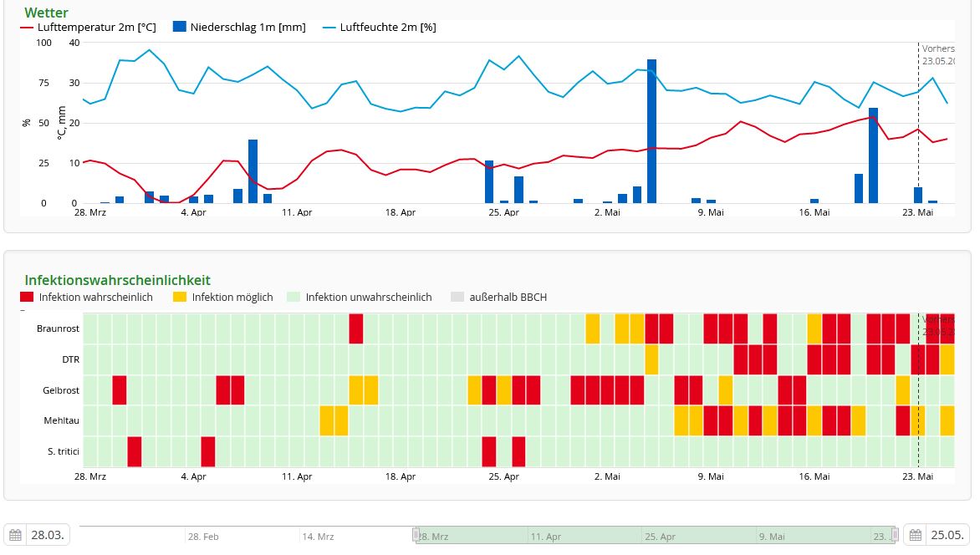Click the red 'Infektion wahrscheinlich' legend square
980x555 pixels.
(x=27, y=297)
